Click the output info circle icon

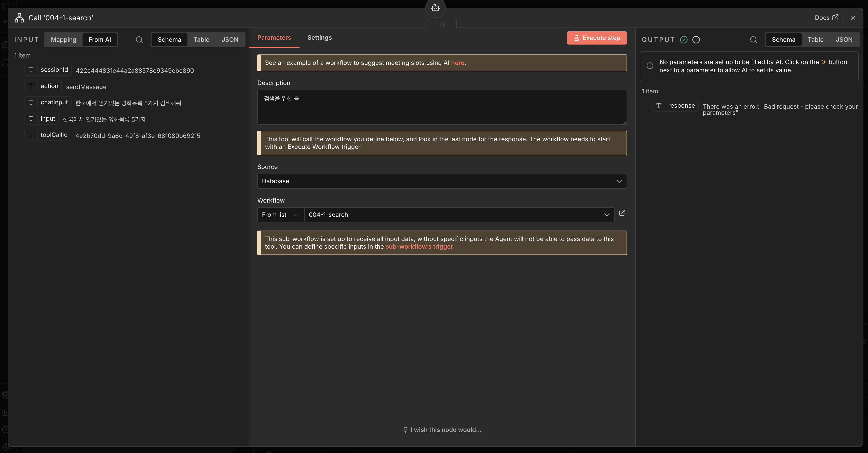tap(696, 40)
